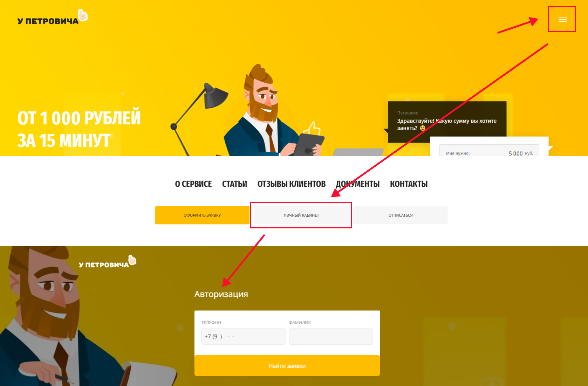588x386 pixels.
Task: Open Отзывы клиентов section
Action: 292,184
